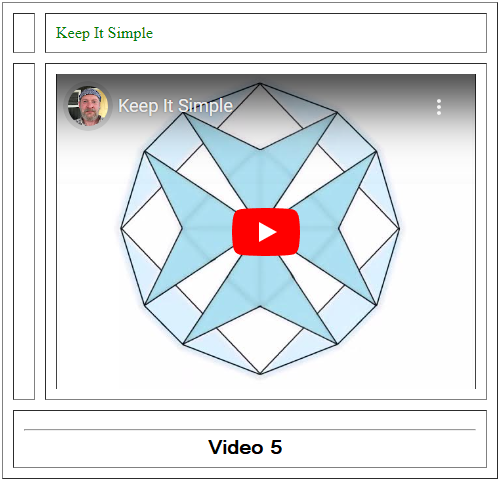Click the tall empty cell beside the video
Screen dimensions: 502x481
click(24, 231)
